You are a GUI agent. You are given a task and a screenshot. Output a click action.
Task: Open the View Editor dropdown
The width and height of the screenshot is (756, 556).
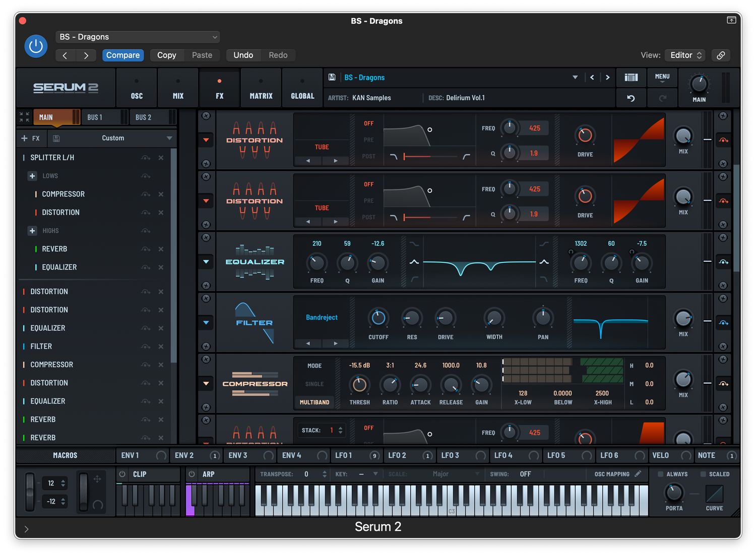pyautogui.click(x=685, y=55)
